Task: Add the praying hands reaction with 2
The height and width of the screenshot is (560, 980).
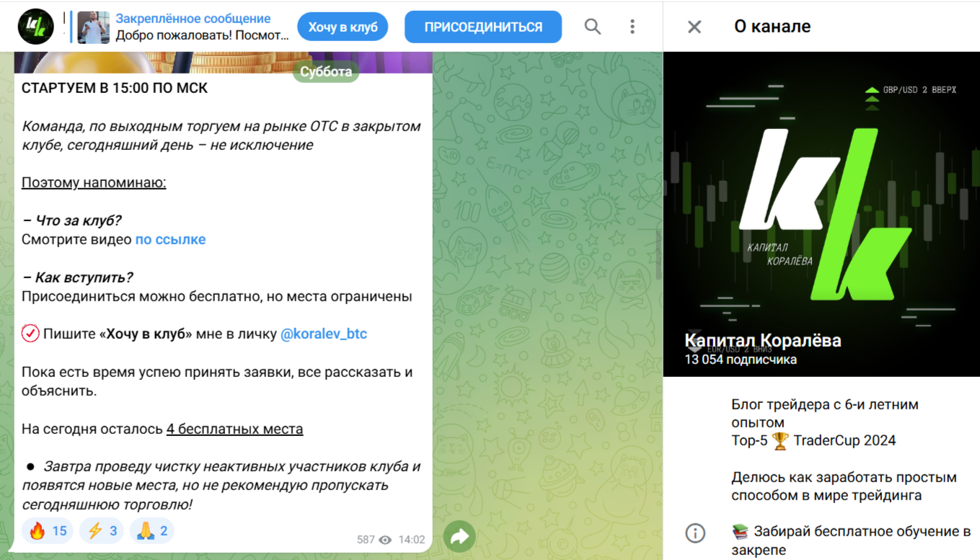Action: tap(152, 531)
